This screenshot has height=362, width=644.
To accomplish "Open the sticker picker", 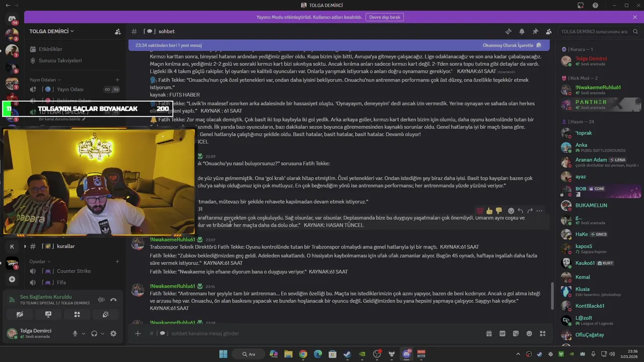I will [x=516, y=333].
